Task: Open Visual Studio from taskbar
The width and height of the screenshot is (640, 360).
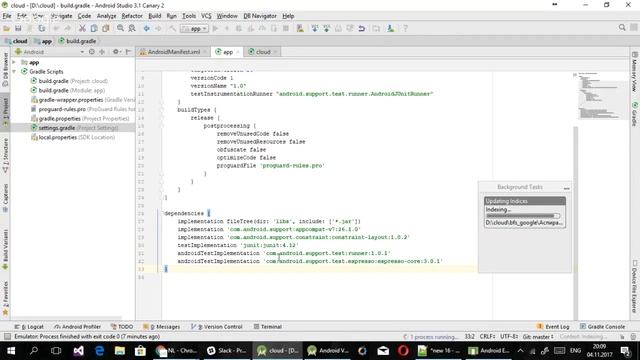Action: [78, 351]
